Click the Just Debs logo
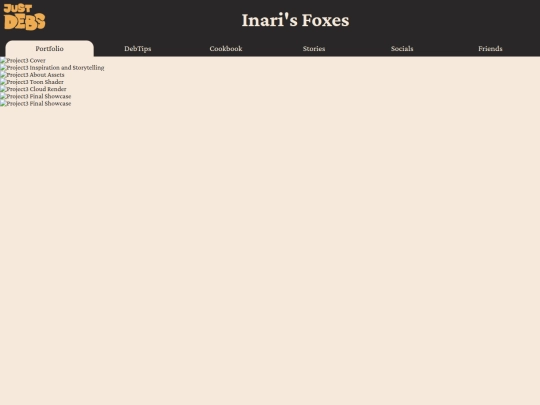This screenshot has width=540, height=405. tap(24, 17)
